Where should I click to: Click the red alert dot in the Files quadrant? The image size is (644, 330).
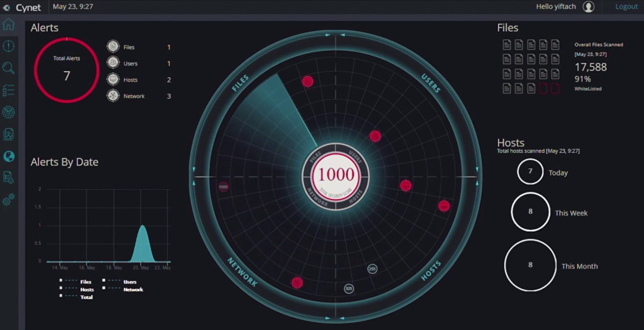point(307,81)
